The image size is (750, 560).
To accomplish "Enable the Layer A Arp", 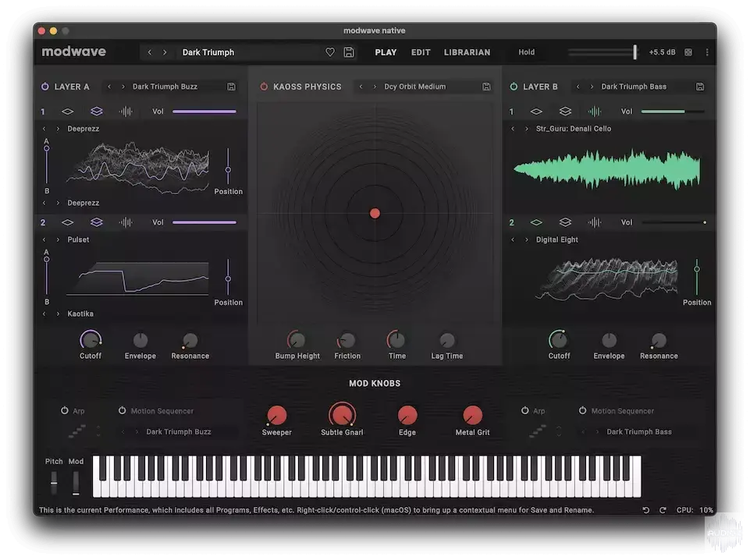I will [65, 410].
